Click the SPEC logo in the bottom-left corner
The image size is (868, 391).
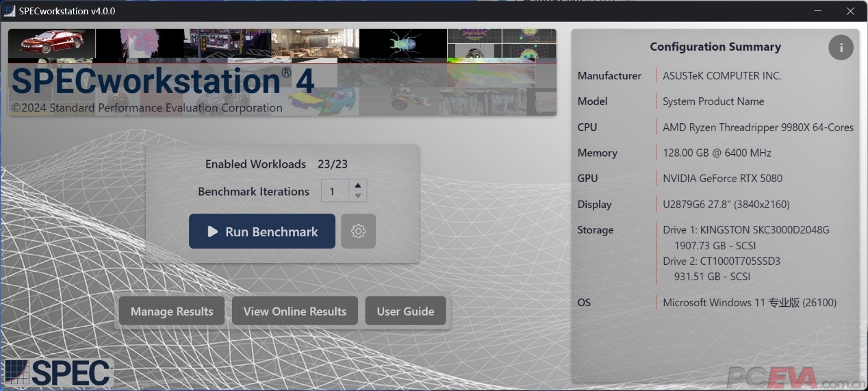[58, 373]
